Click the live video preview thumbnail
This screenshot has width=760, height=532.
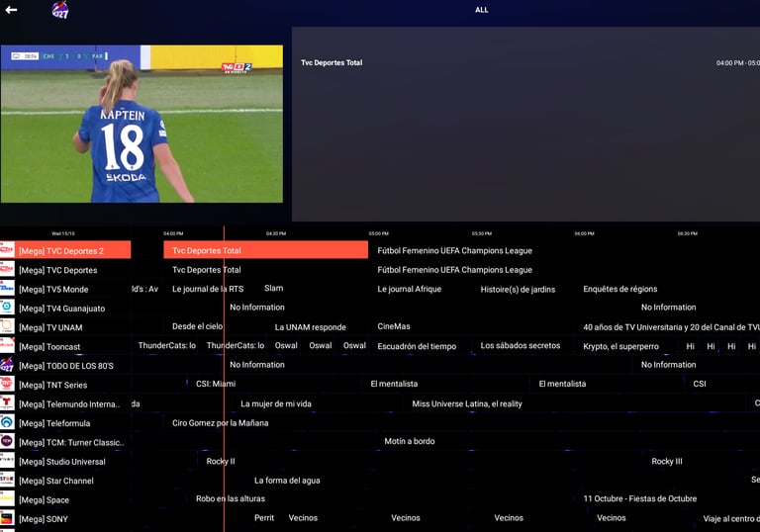[142, 124]
